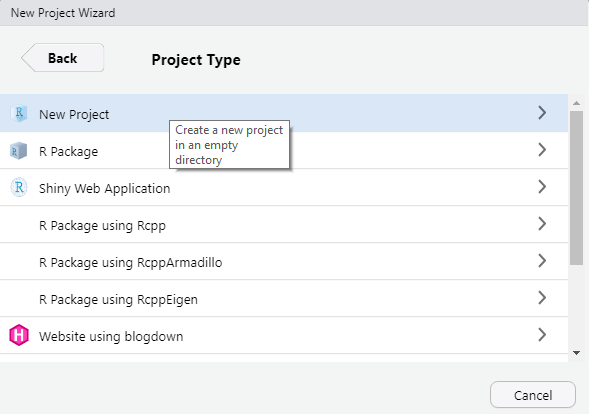This screenshot has height=414, width=589.
Task: Select the New Project list entry
Action: pos(284,113)
